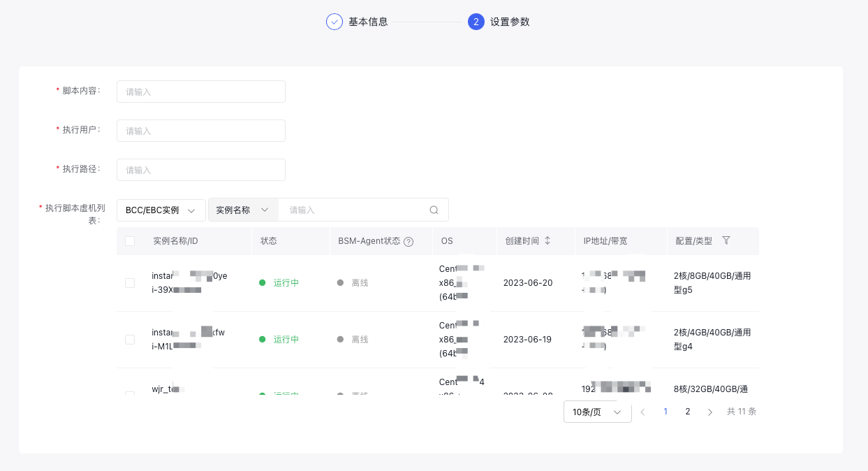
Task: Open the BSM-Agent状态 help tooltip icon
Action: click(x=409, y=242)
